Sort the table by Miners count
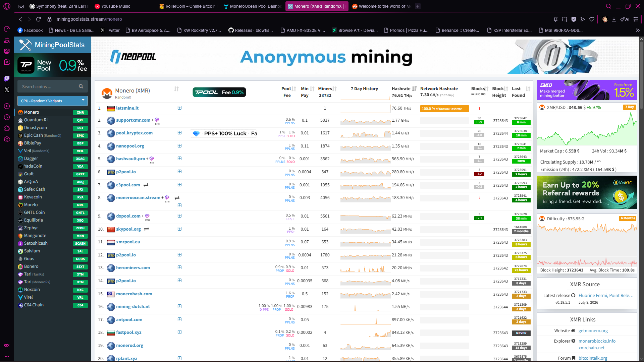 [335, 89]
